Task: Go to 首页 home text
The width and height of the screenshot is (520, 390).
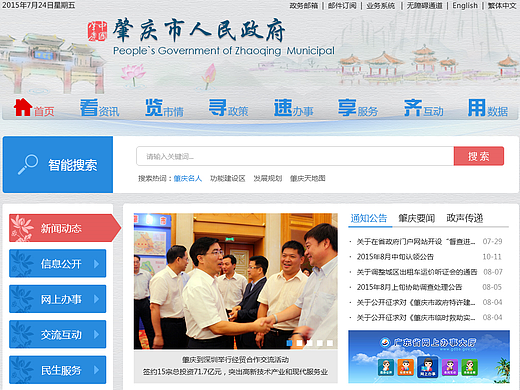Action: tap(44, 111)
